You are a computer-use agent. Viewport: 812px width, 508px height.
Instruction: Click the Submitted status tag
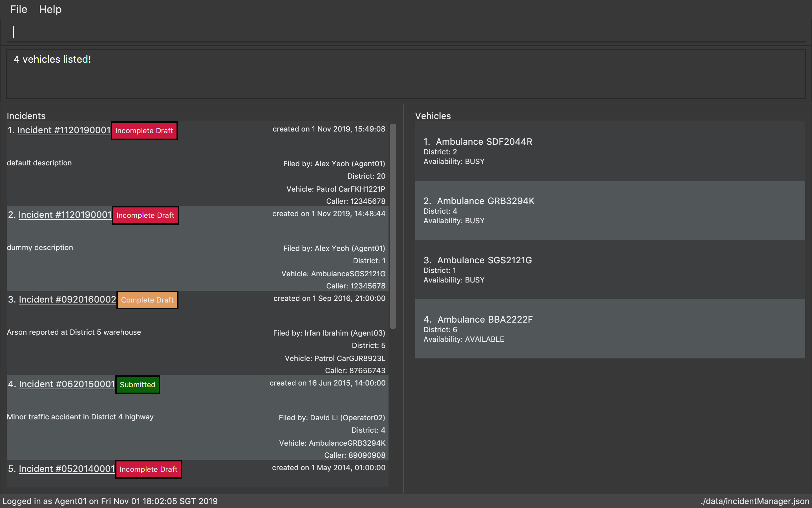coord(138,385)
